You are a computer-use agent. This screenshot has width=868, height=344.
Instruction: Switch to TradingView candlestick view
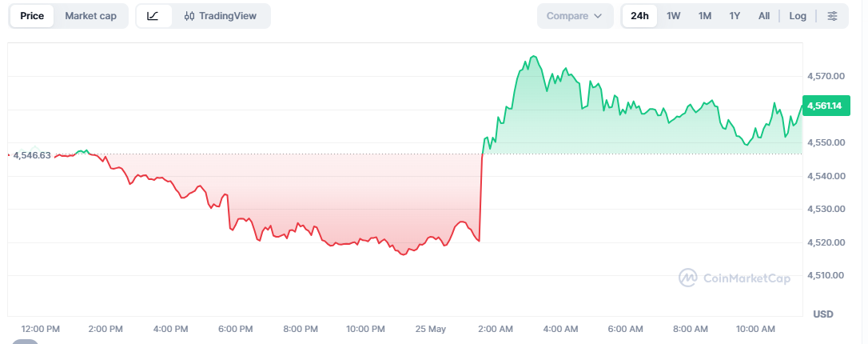pyautogui.click(x=221, y=16)
